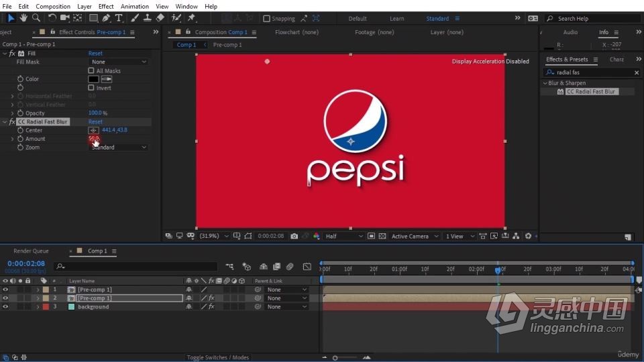Select the Selection arrow tool
Screen dimensions: 644x362
pos(11,18)
